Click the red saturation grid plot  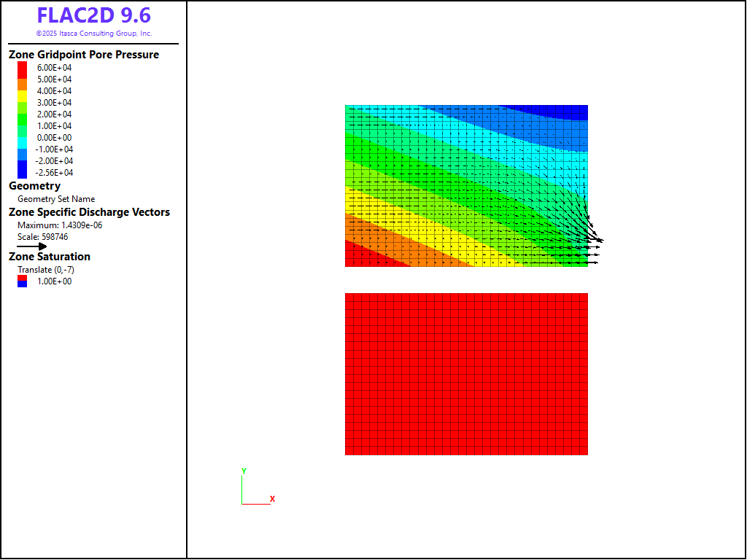(x=466, y=374)
